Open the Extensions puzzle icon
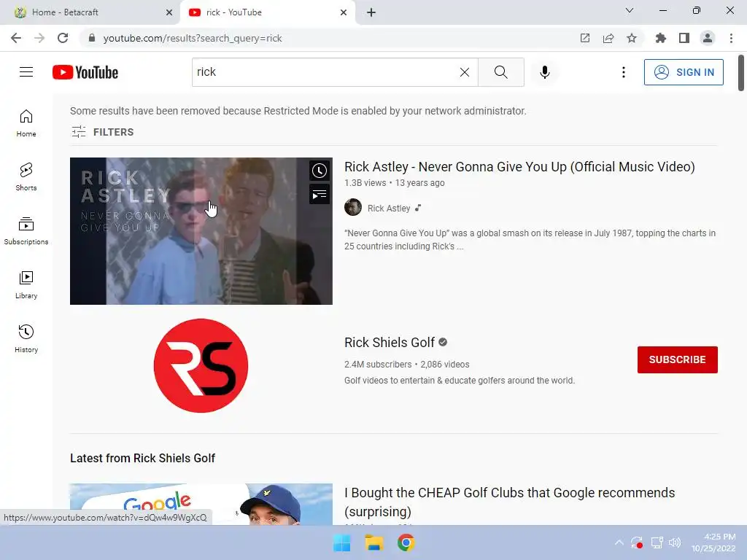The height and width of the screenshot is (560, 747). pyautogui.click(x=660, y=38)
